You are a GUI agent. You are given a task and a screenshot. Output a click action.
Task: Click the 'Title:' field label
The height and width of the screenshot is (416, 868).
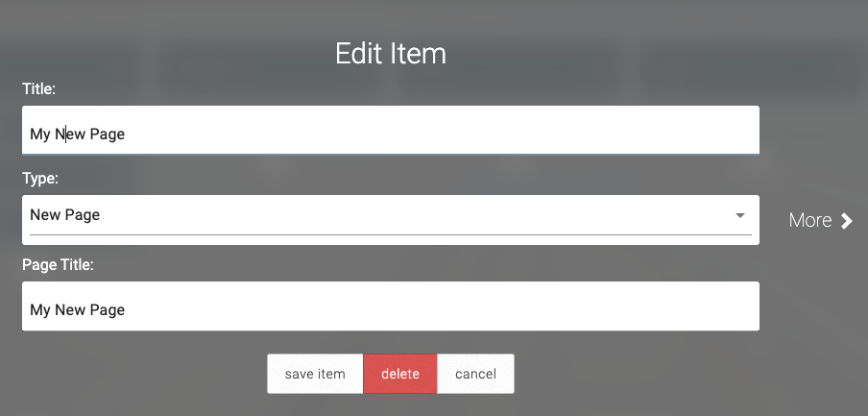[39, 88]
